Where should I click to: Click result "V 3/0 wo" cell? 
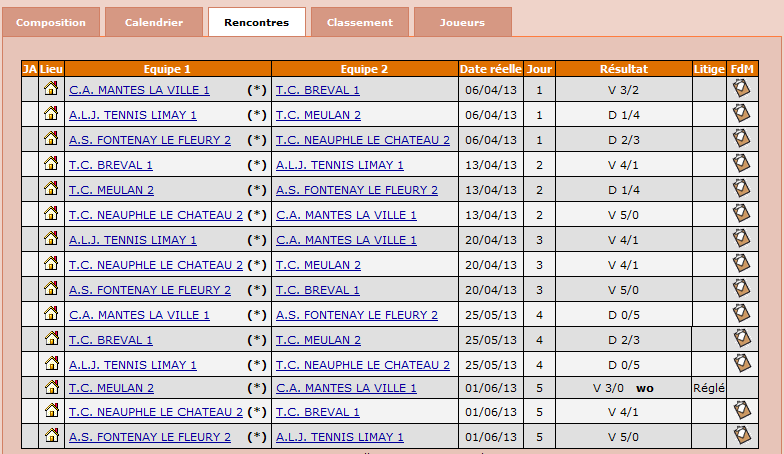click(x=623, y=388)
